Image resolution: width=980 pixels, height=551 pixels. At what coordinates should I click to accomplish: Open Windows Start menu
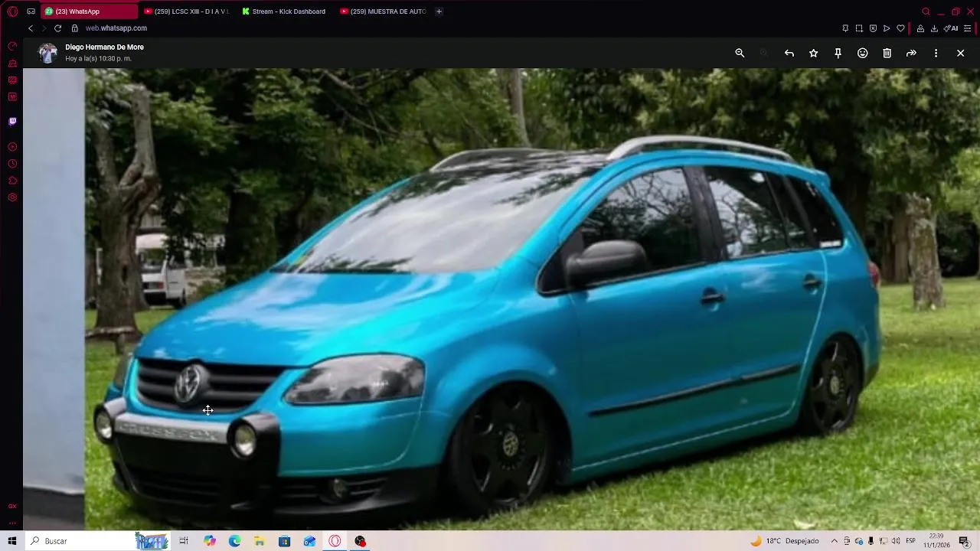point(12,541)
